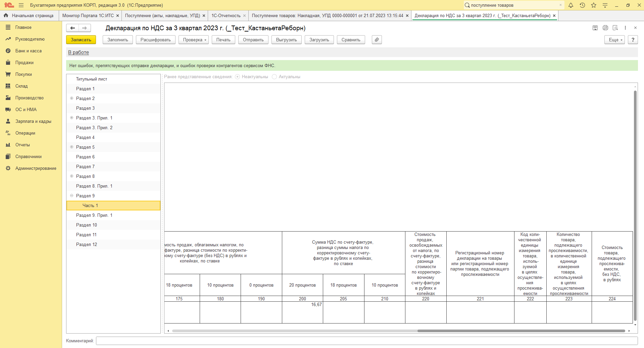The width and height of the screenshot is (644, 348).
Task: Click the Записать button
Action: (81, 40)
